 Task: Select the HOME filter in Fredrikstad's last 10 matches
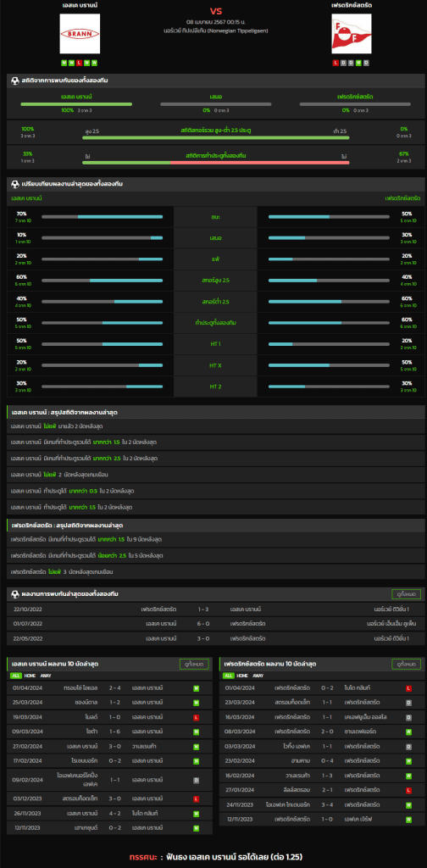(x=242, y=676)
